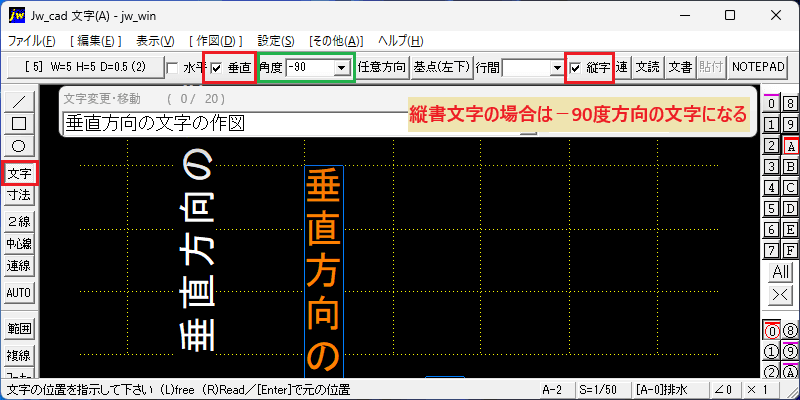This screenshot has width=800, height=400.
Task: Select the 範囲 range selection tool
Action: [x=19, y=329]
